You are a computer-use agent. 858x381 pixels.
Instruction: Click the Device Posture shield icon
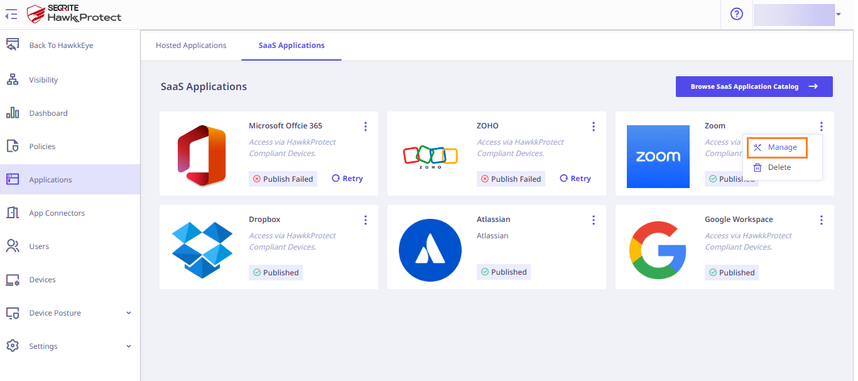point(12,313)
